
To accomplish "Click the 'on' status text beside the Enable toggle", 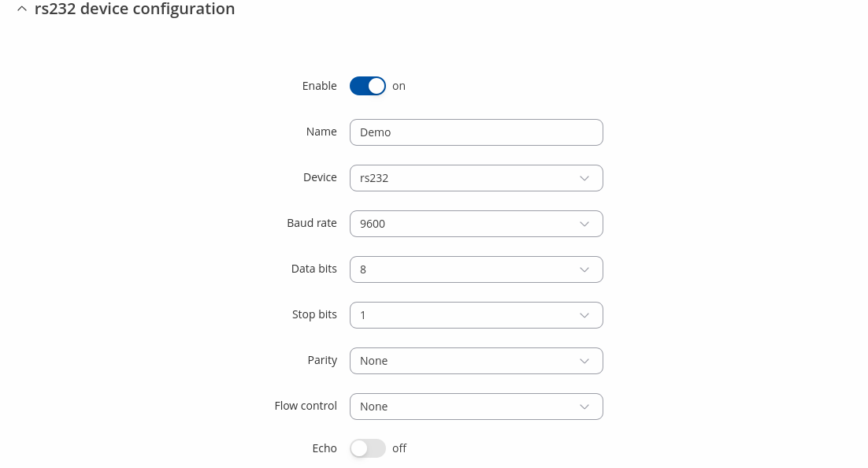I will pos(399,86).
